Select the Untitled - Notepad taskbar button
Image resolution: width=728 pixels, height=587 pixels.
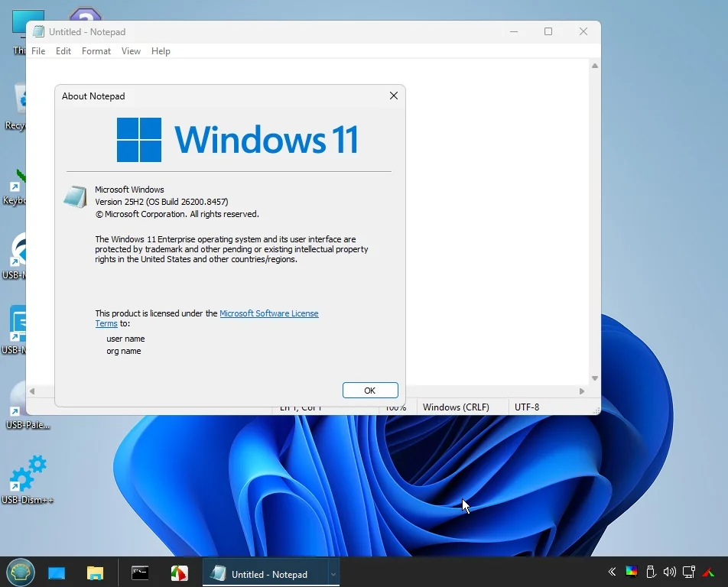265,574
